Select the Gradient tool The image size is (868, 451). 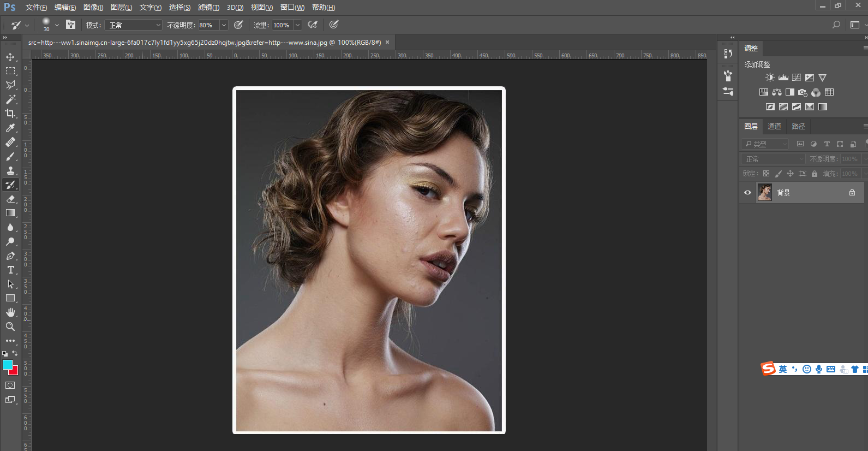point(10,213)
